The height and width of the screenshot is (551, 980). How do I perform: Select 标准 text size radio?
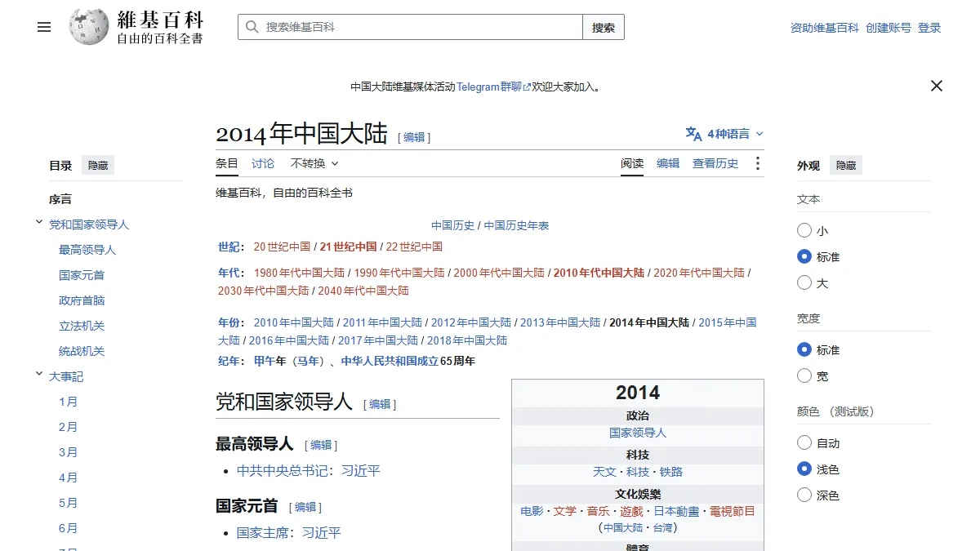pyautogui.click(x=804, y=256)
